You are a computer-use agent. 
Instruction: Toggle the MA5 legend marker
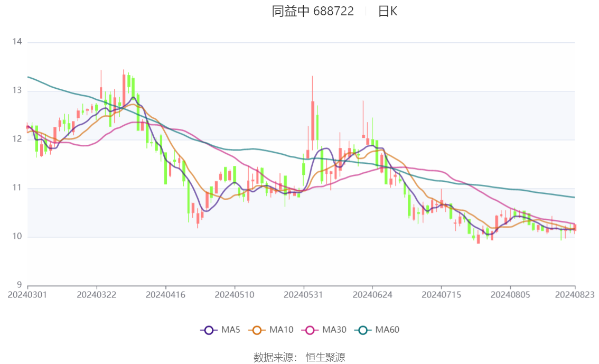tap(209, 330)
